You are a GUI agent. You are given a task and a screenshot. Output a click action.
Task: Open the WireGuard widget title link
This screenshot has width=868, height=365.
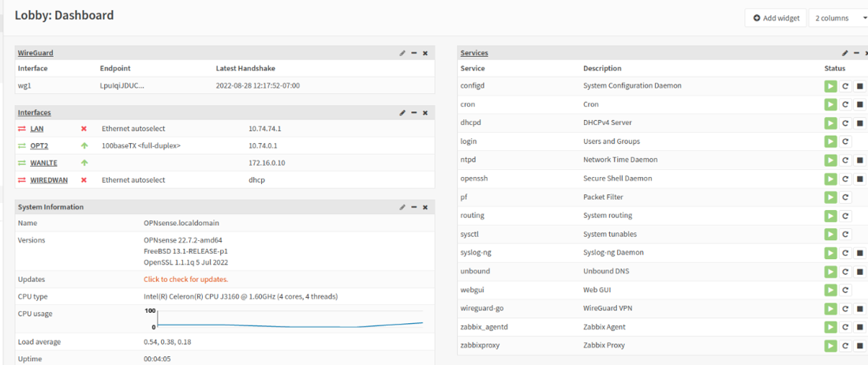click(x=36, y=53)
